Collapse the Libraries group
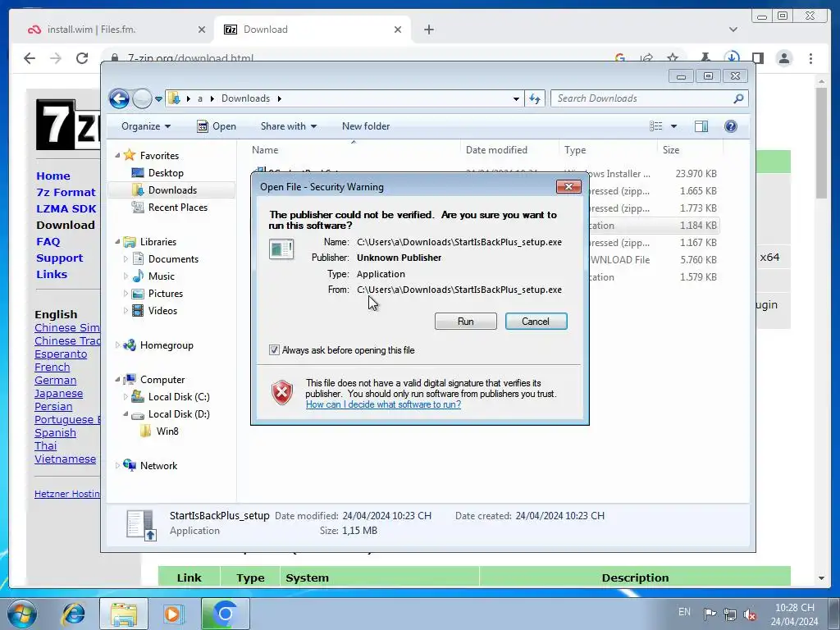 pyautogui.click(x=117, y=242)
